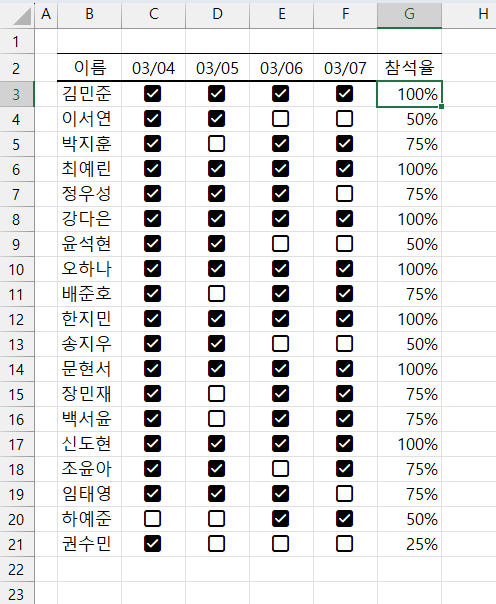The width and height of the screenshot is (496, 604).
Task: Select column A header
Action: (x=46, y=15)
